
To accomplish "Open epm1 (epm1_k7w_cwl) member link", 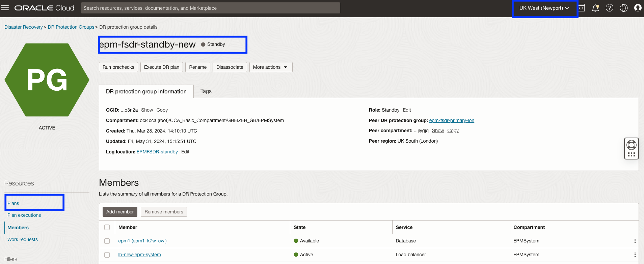I will 142,241.
